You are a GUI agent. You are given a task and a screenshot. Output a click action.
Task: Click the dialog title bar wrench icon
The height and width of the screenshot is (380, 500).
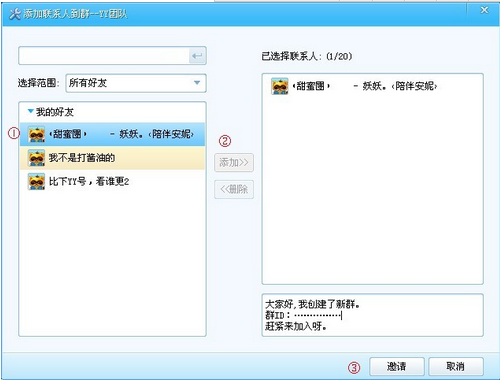pyautogui.click(x=14, y=14)
